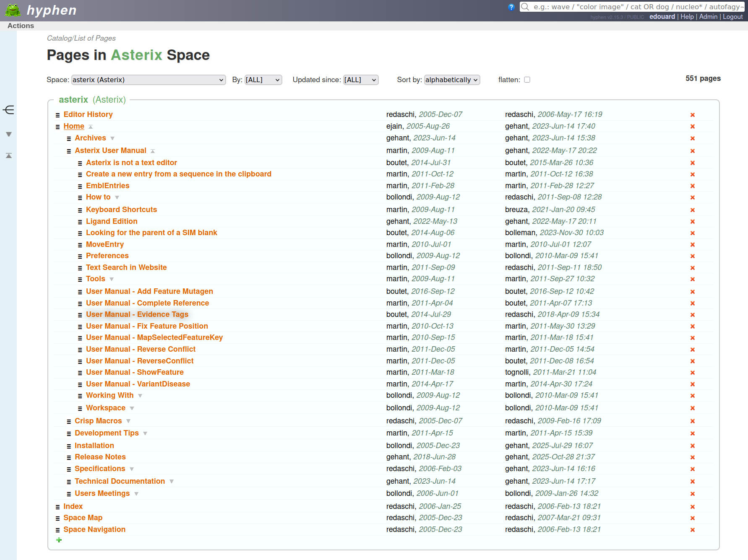Open the Sort by alphabetically dropdown
This screenshot has width=748, height=560.
(452, 80)
